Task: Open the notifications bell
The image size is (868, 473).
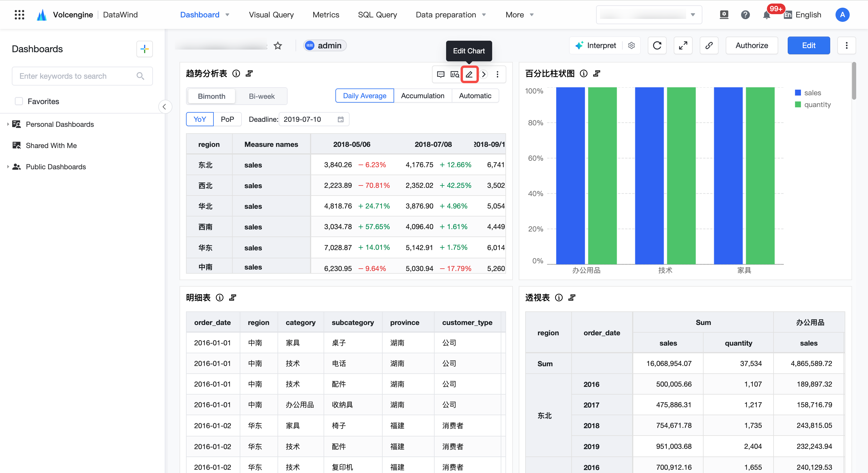Action: pyautogui.click(x=766, y=15)
